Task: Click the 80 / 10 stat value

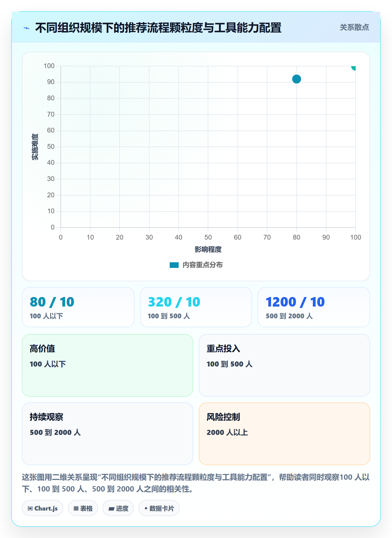Action: pos(52,302)
